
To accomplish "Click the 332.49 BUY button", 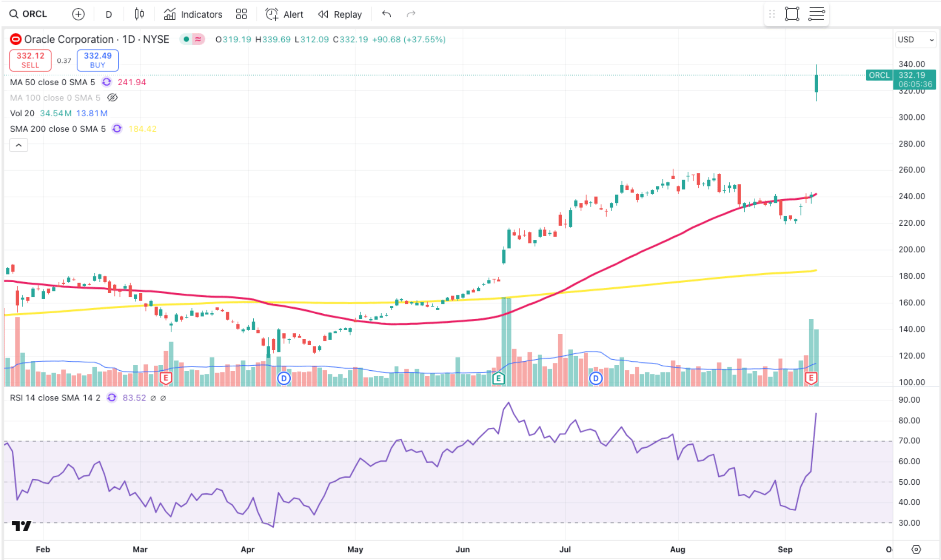I will coord(98,60).
